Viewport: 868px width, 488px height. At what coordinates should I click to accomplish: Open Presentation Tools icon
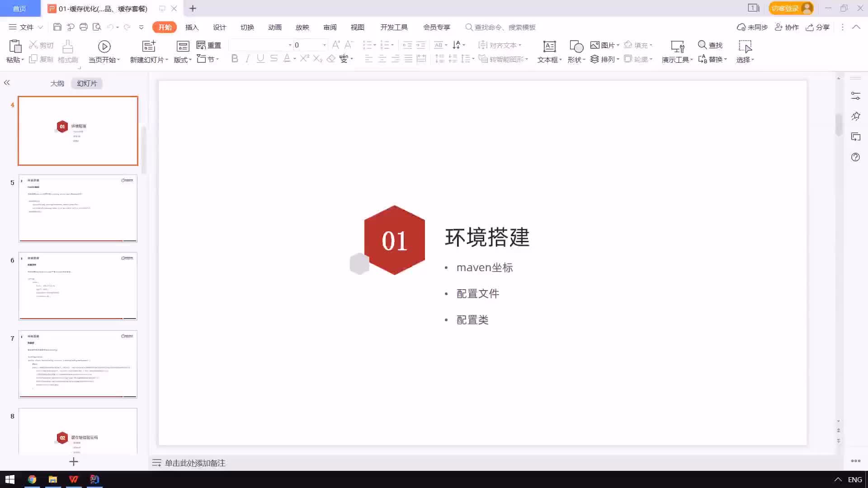click(677, 46)
